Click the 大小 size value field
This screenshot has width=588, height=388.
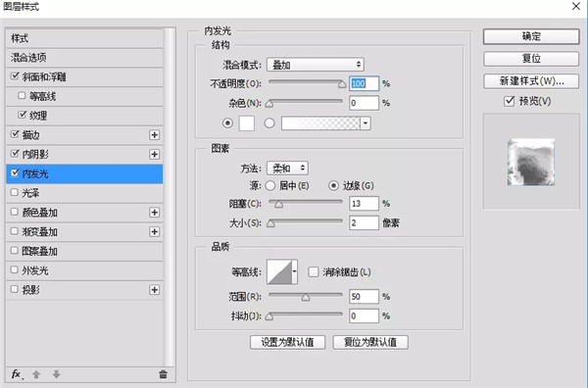click(x=364, y=223)
